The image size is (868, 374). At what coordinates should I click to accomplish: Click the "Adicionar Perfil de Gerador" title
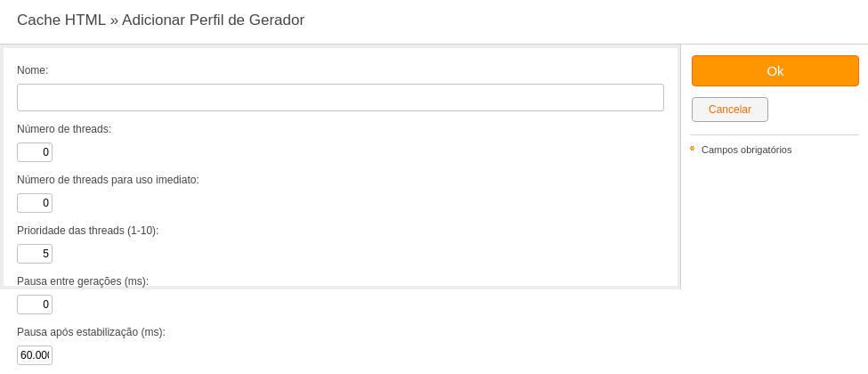point(213,20)
